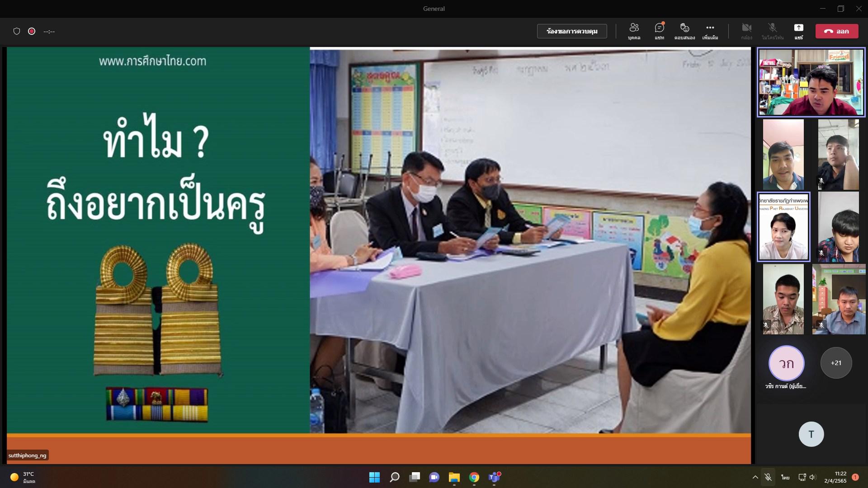Open the บุคคล (People) panel

tap(634, 31)
